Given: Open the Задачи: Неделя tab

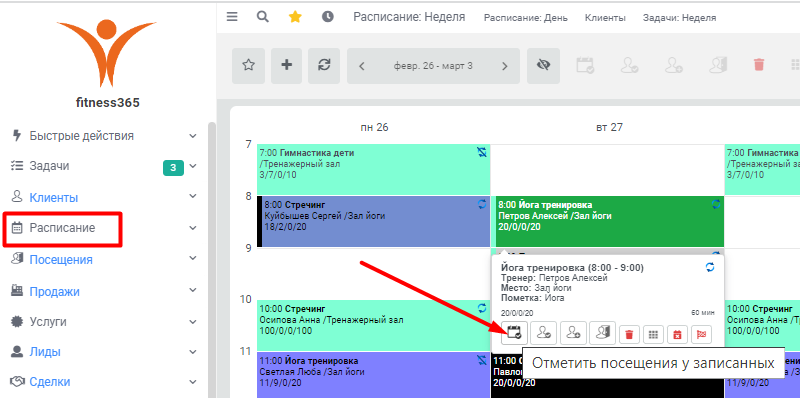Looking at the screenshot, I should click(679, 18).
